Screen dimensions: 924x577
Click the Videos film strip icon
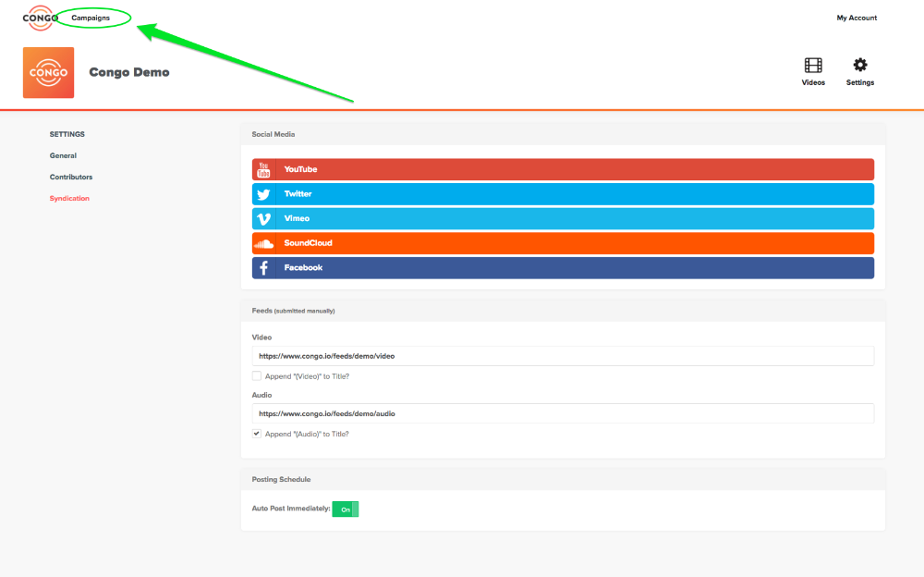tap(812, 65)
